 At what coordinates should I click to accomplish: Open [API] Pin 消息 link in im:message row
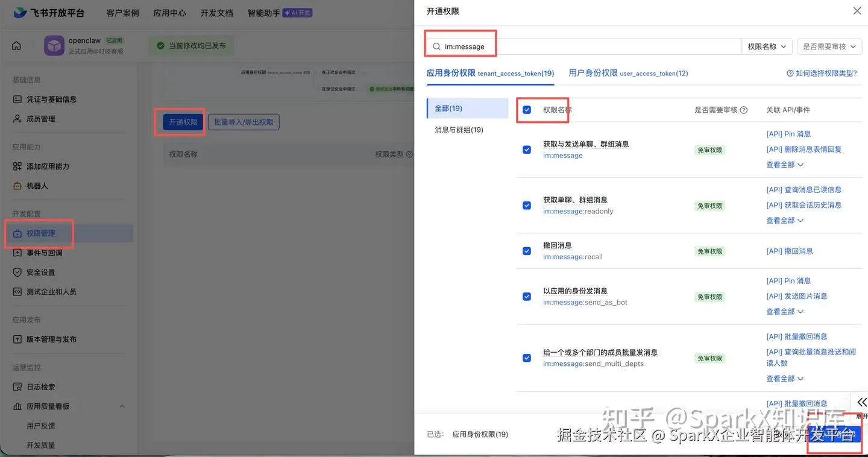click(x=788, y=134)
